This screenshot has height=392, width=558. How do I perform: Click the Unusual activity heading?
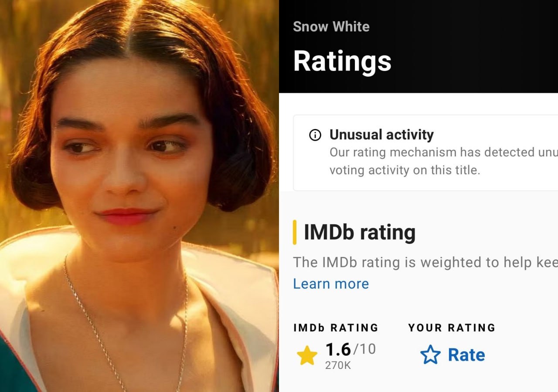(x=381, y=135)
